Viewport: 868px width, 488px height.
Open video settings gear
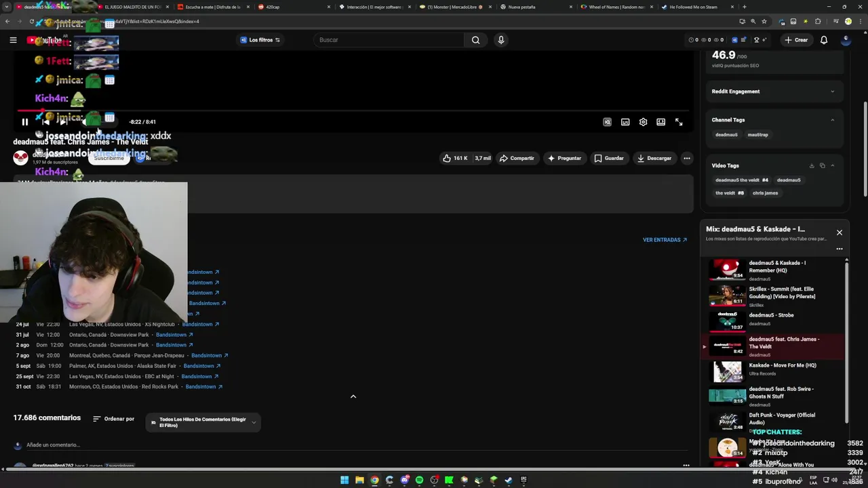click(x=643, y=122)
